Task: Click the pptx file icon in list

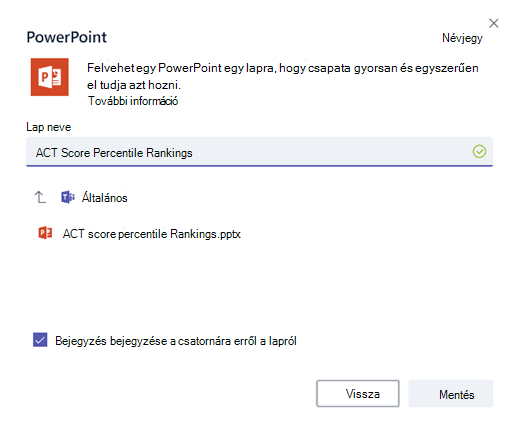Action: tap(45, 233)
